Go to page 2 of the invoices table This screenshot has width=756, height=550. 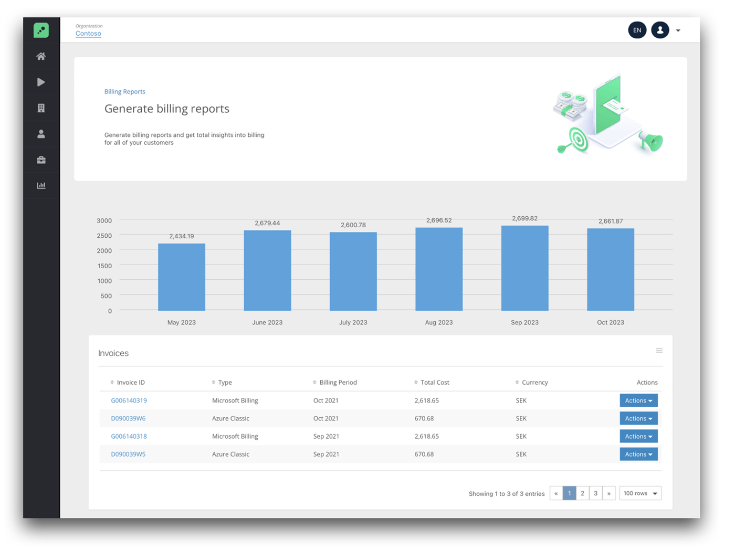pos(582,493)
